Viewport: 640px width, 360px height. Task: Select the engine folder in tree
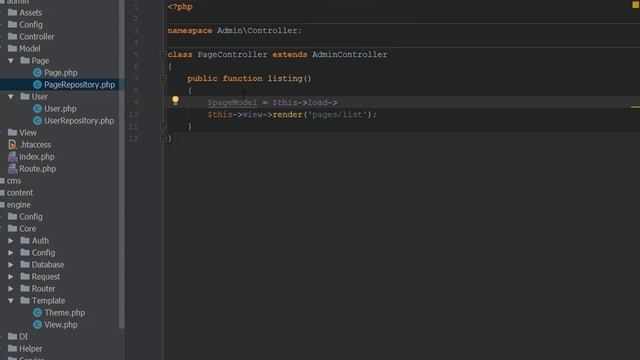click(x=18, y=204)
